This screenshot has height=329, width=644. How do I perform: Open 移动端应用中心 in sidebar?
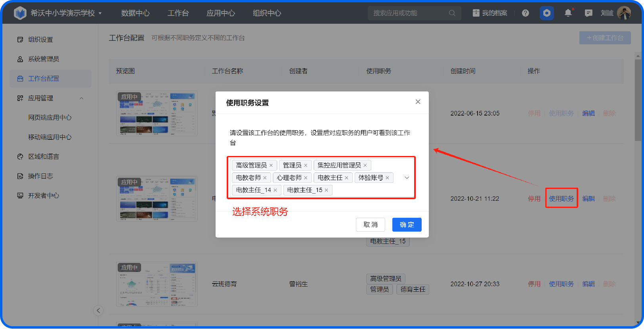click(x=50, y=137)
